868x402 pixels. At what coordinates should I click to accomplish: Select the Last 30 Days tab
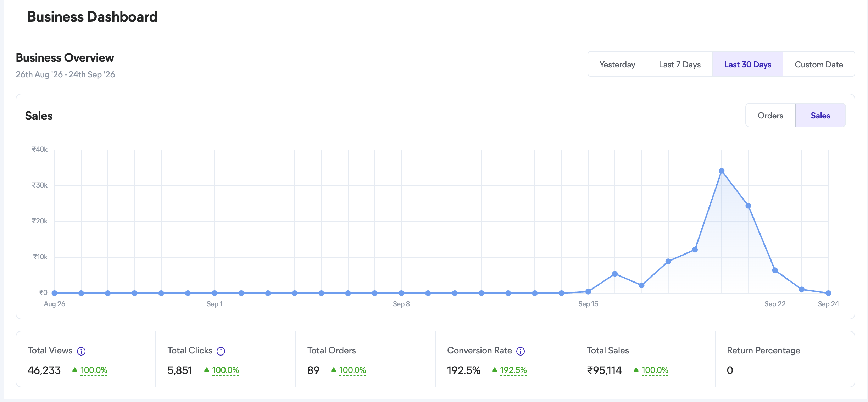[x=747, y=64]
